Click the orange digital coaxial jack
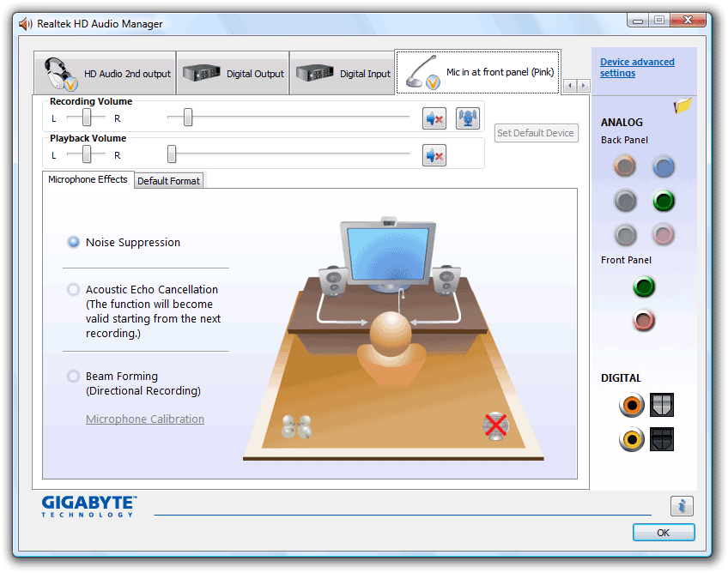Screen dimensions: 728x573 point(632,405)
